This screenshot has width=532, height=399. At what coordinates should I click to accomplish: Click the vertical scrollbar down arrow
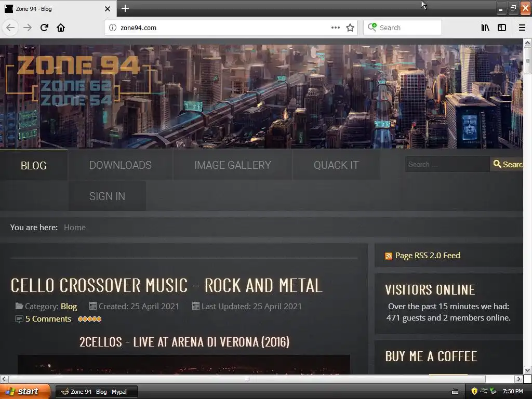point(527,370)
